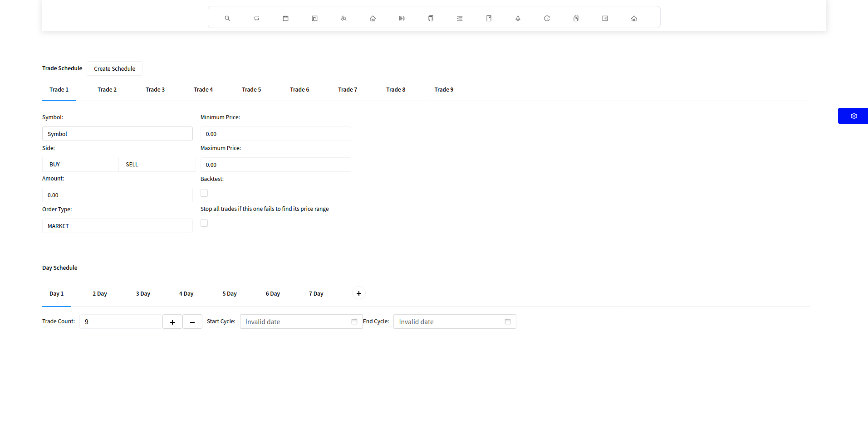Switch to the Trade 5 tab
This screenshot has height=443, width=868.
click(251, 90)
